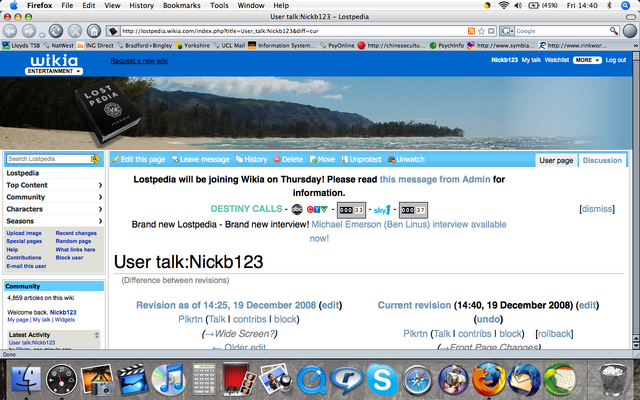Show more bookmarks with the overflow chevron
The image size is (640, 400).
[636, 45]
